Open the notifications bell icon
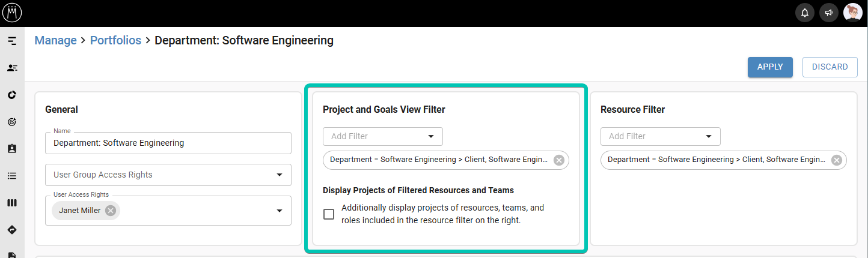Viewport: 868px width, 258px height. [x=805, y=13]
